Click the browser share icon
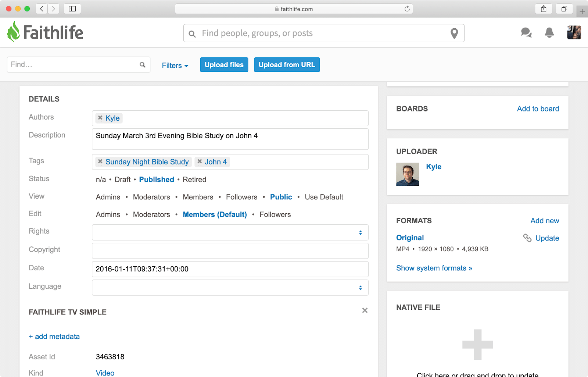This screenshot has width=588, height=377. (x=544, y=9)
